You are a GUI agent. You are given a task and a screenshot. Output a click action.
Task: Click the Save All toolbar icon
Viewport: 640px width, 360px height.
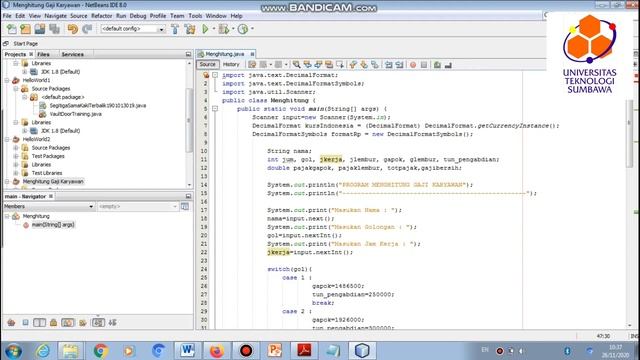(x=54, y=29)
